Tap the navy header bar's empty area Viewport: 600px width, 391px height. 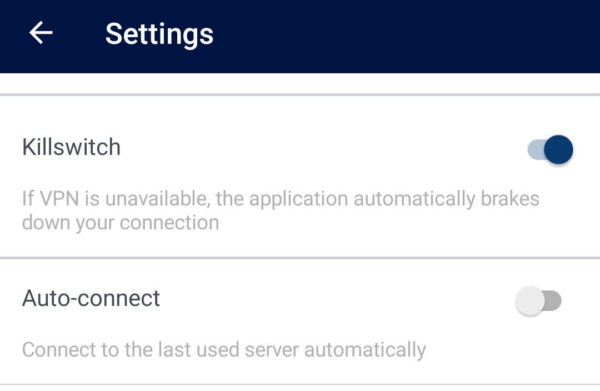coord(402,35)
